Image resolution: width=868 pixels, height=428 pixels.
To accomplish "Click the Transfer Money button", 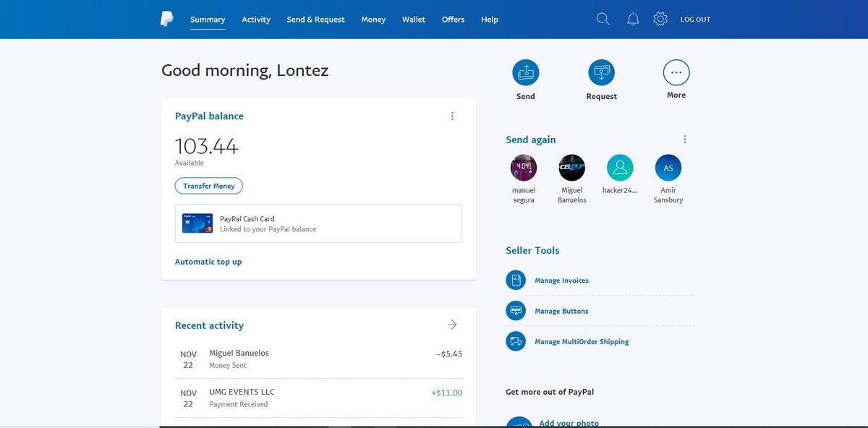I will pos(208,185).
